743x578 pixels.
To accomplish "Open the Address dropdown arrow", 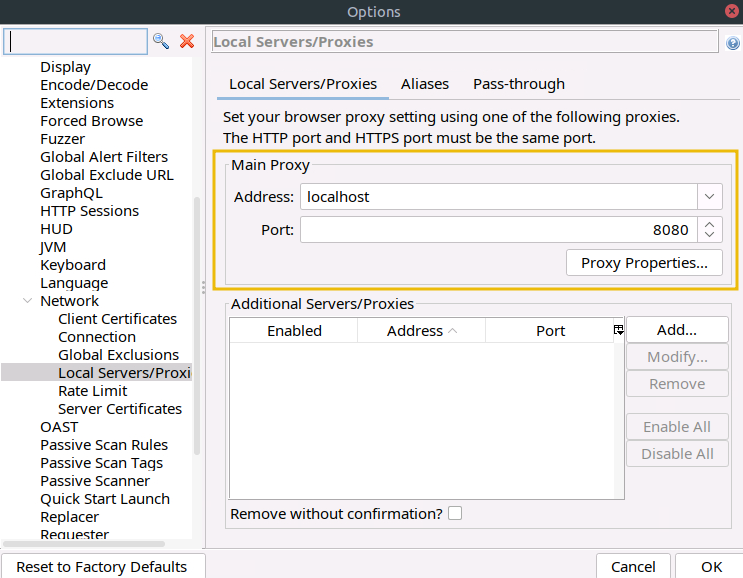I will point(709,197).
